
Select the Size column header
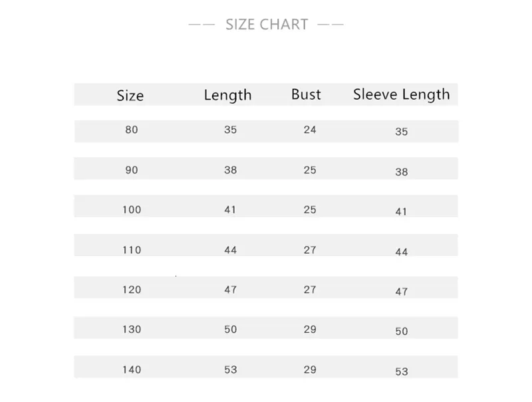tap(130, 96)
